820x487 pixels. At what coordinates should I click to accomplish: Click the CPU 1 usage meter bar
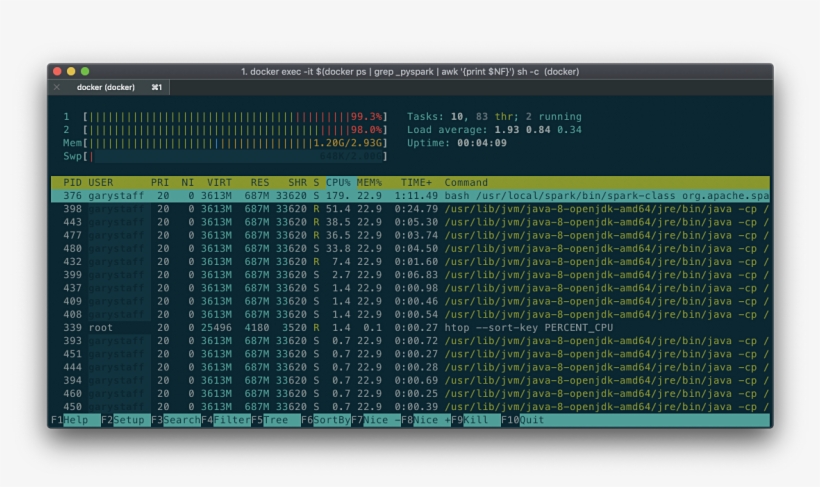[235, 117]
